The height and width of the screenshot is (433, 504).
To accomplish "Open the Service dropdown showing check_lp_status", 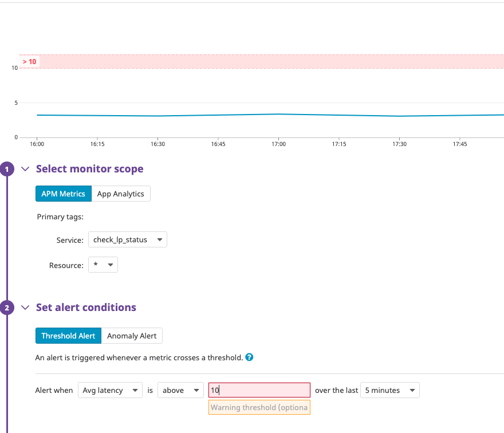I will point(127,239).
